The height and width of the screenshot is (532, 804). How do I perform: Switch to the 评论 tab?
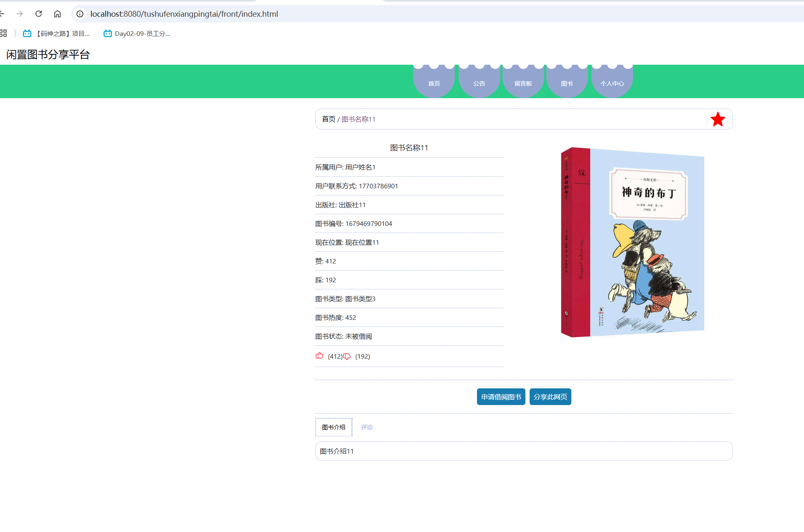(367, 427)
